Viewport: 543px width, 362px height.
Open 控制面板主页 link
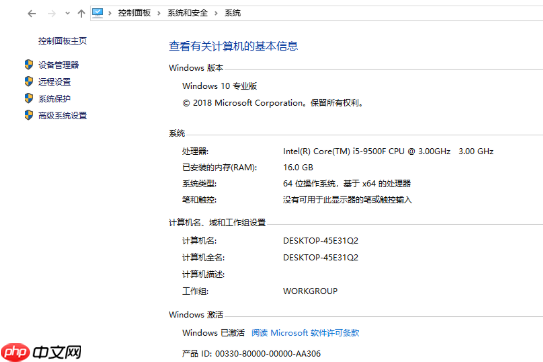(62, 41)
